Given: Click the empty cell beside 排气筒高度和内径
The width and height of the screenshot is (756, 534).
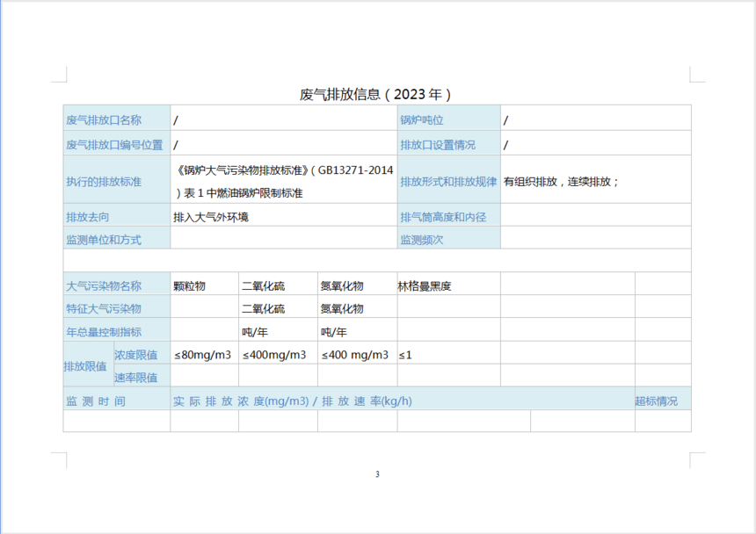Looking at the screenshot, I should pyautogui.click(x=595, y=217).
